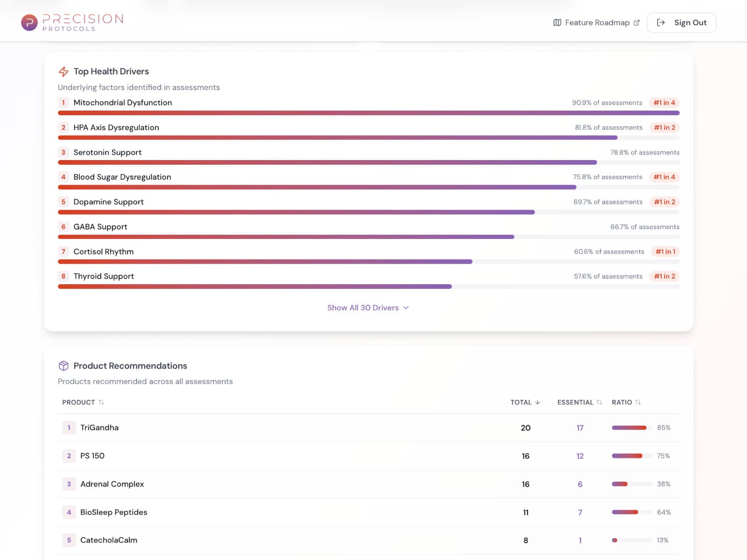Click the #1 in 4 badge on Mitochondrial Dysfunction

(664, 103)
